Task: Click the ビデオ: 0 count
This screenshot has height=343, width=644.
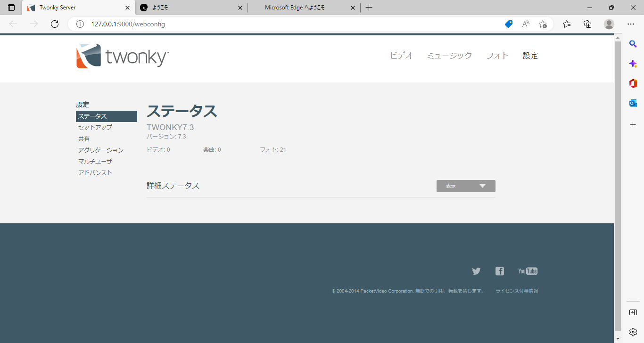Action: point(158,150)
